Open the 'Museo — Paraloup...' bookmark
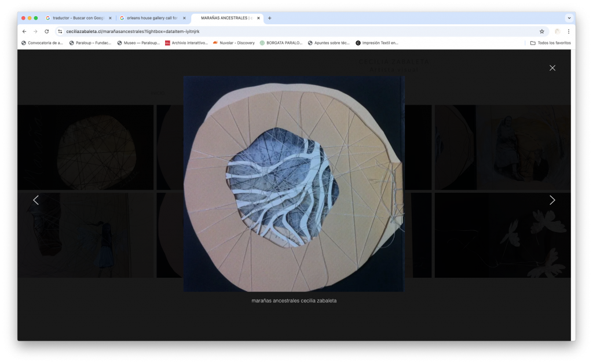The height and width of the screenshot is (364, 593). point(138,43)
